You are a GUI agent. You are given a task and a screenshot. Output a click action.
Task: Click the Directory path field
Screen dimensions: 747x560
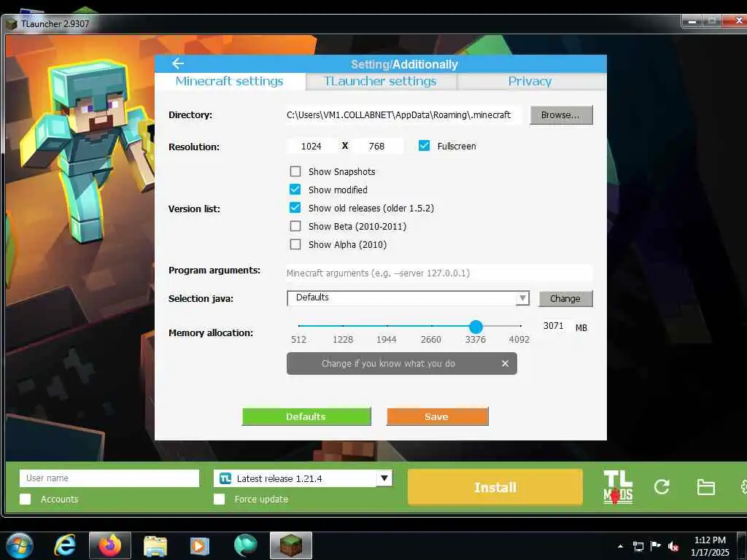pyautogui.click(x=403, y=114)
